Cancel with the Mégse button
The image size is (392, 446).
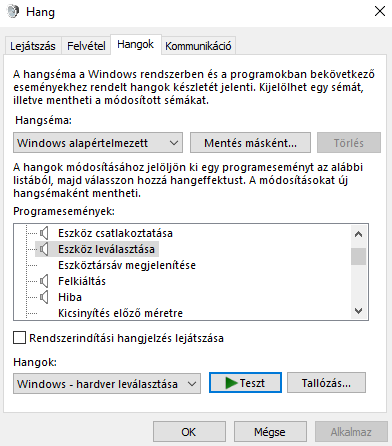(x=270, y=432)
